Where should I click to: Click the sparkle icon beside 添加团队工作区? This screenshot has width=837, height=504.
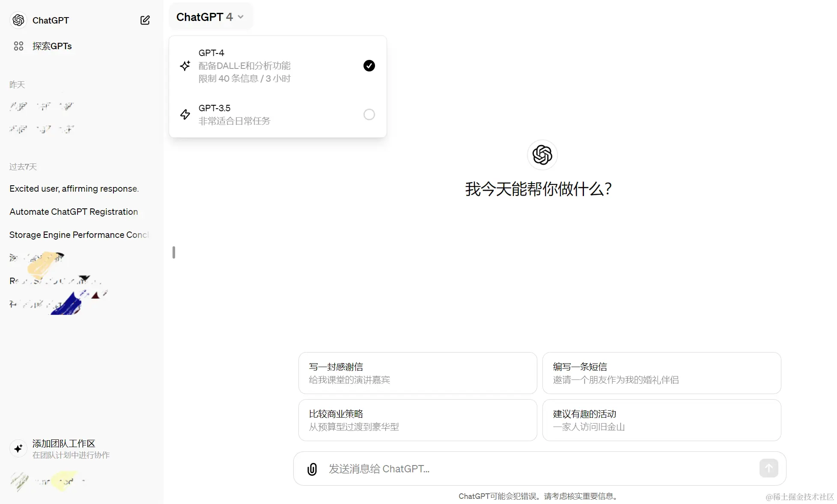point(18,449)
